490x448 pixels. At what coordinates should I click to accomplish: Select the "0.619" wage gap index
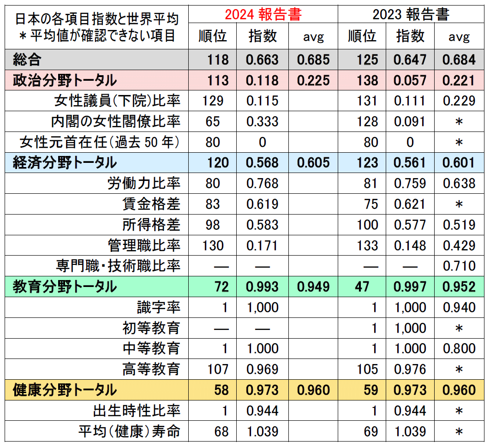(262, 204)
